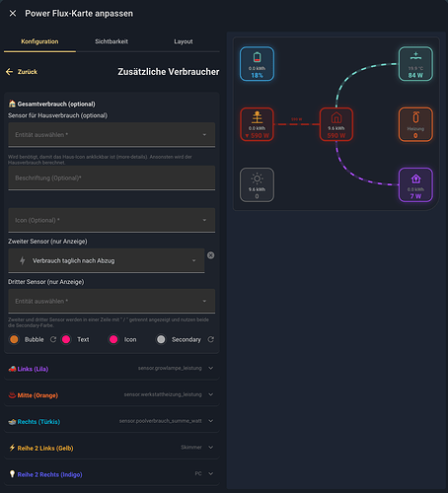Pick the Text color swatch

(x=66, y=339)
